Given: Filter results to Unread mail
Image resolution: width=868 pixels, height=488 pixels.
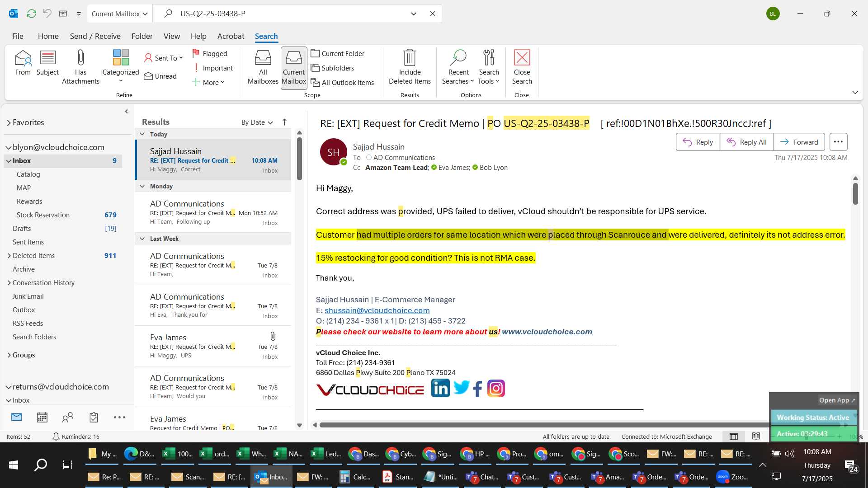Looking at the screenshot, I should pos(160,76).
